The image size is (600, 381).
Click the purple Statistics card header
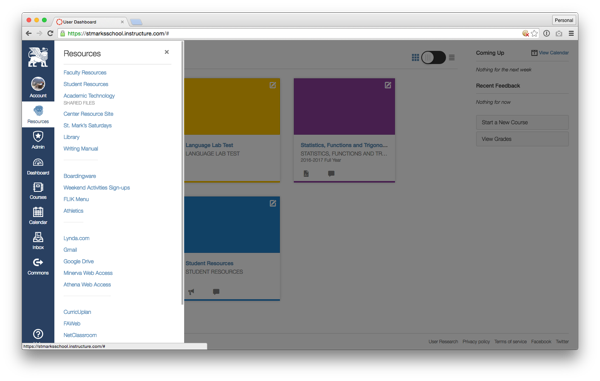pyautogui.click(x=344, y=107)
